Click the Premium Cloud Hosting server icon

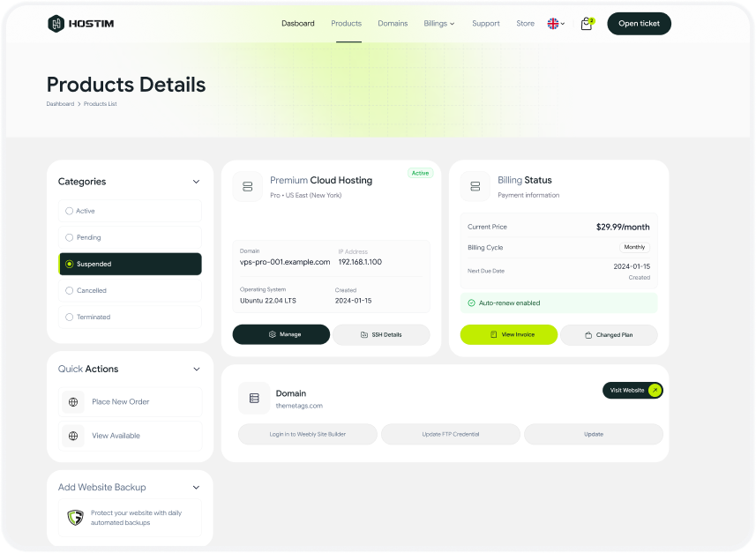[247, 186]
